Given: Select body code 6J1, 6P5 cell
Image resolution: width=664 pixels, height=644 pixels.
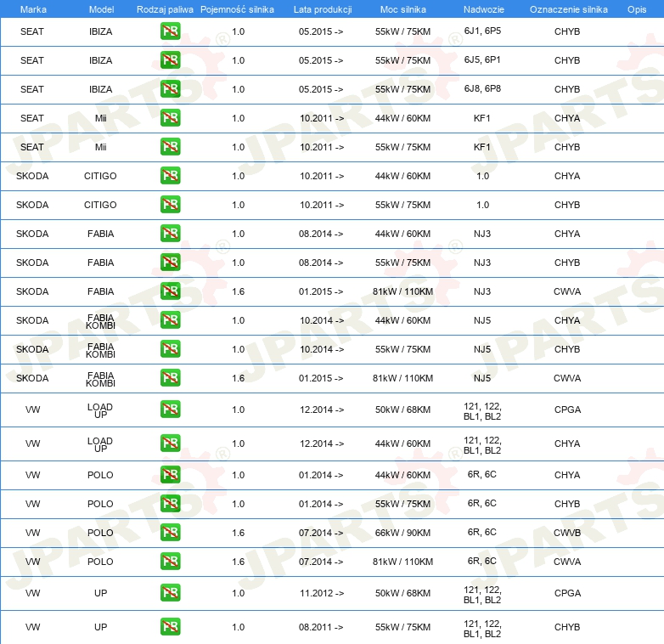Looking at the screenshot, I should (482, 31).
